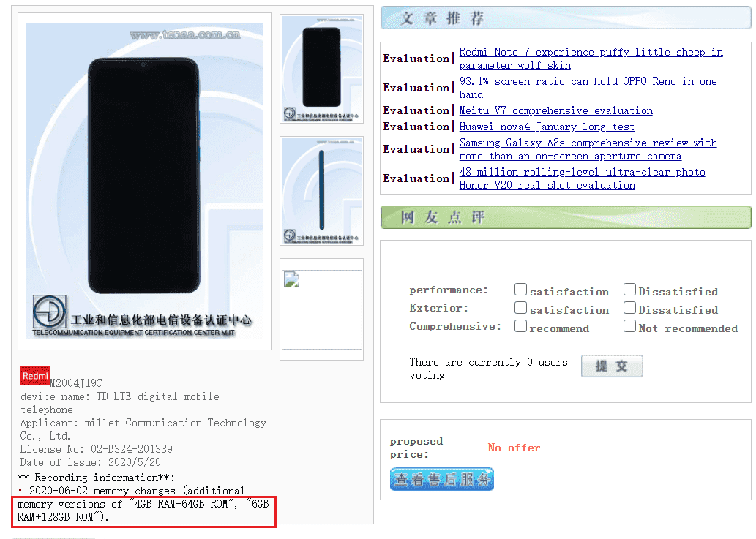
Task: Open Huawei nova4 January long test
Action: pyautogui.click(x=547, y=127)
